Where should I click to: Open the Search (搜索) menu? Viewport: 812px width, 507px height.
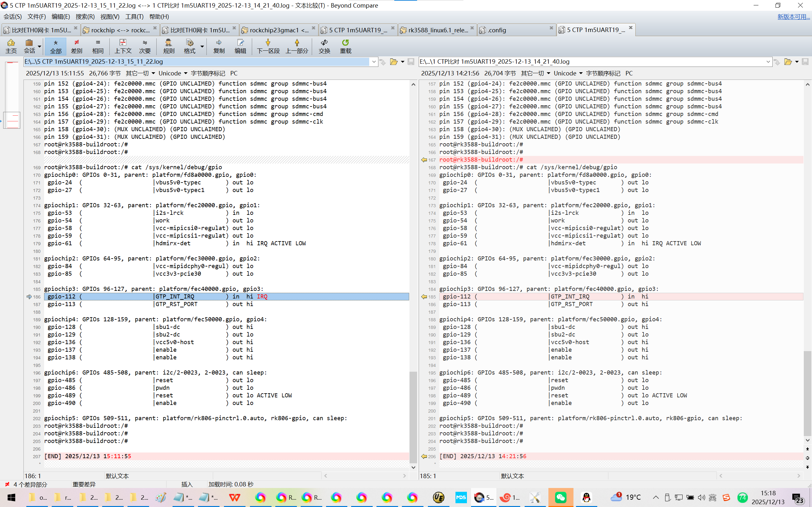click(x=85, y=17)
